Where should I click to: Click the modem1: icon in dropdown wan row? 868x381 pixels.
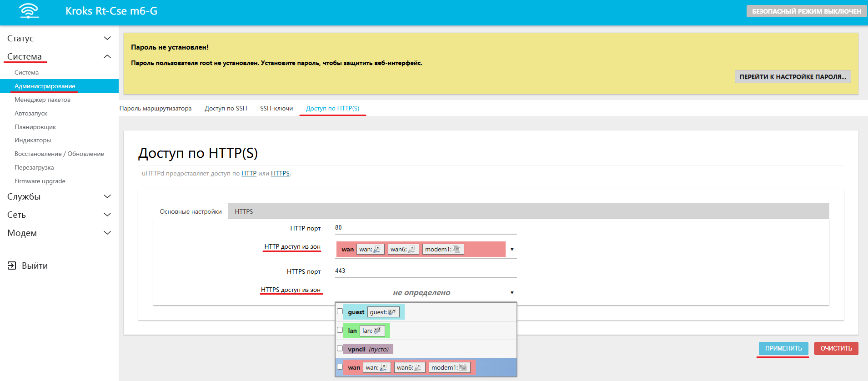pos(463,367)
